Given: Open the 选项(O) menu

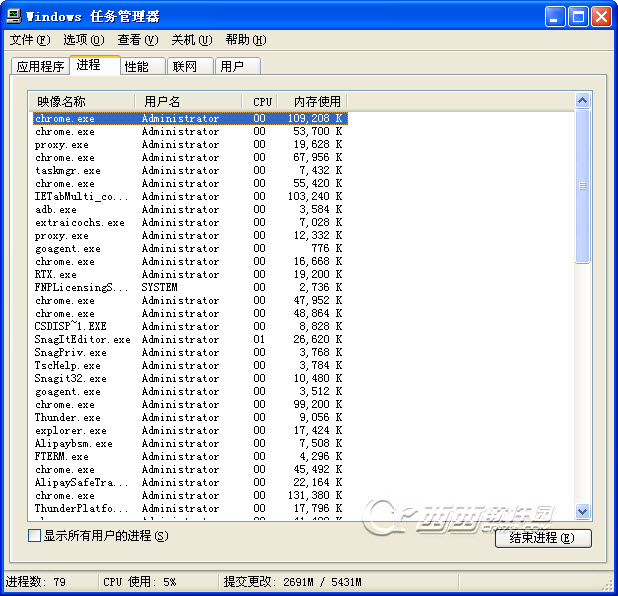Looking at the screenshot, I should (84, 40).
